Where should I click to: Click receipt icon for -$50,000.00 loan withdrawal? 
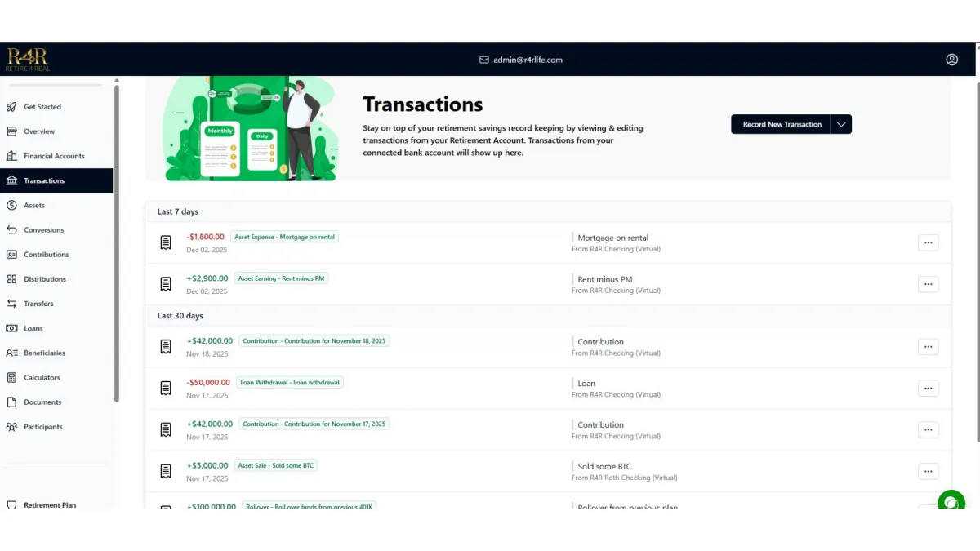[x=166, y=389]
